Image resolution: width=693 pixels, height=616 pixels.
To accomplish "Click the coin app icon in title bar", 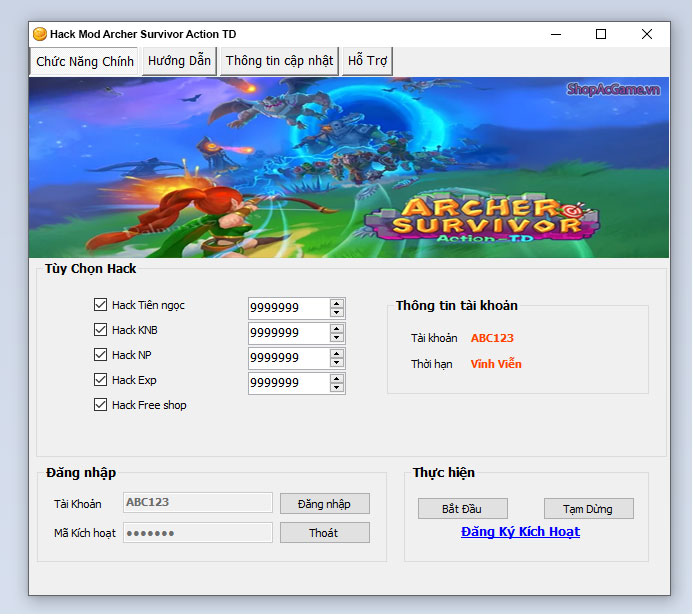I will coord(40,34).
